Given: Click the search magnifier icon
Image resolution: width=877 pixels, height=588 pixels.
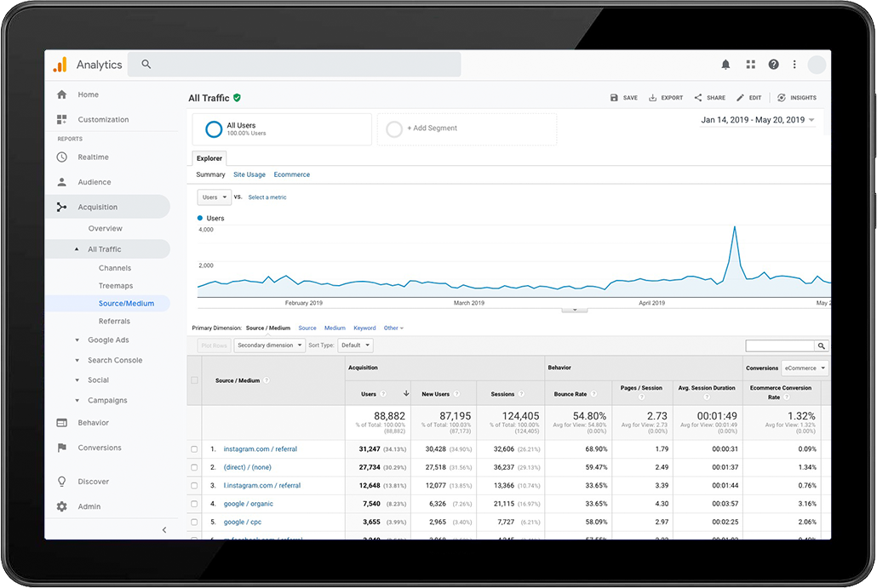Looking at the screenshot, I should click(x=146, y=65).
